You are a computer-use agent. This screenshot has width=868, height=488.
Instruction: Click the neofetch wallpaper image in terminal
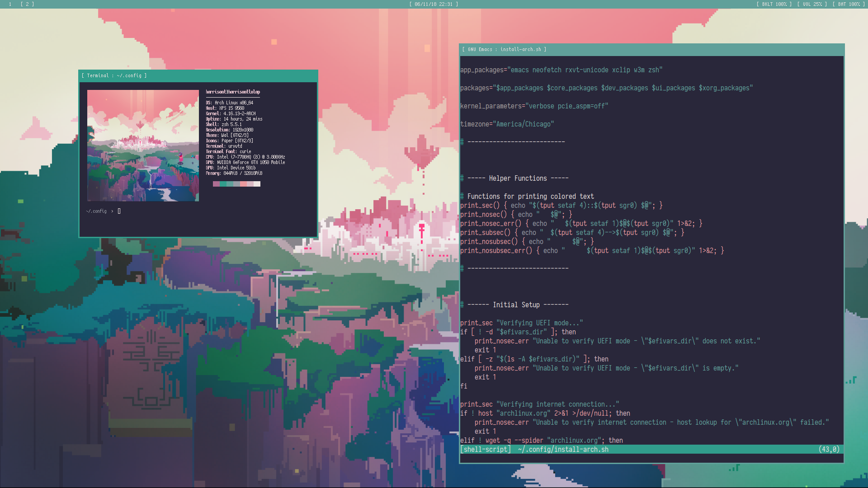coord(143,145)
